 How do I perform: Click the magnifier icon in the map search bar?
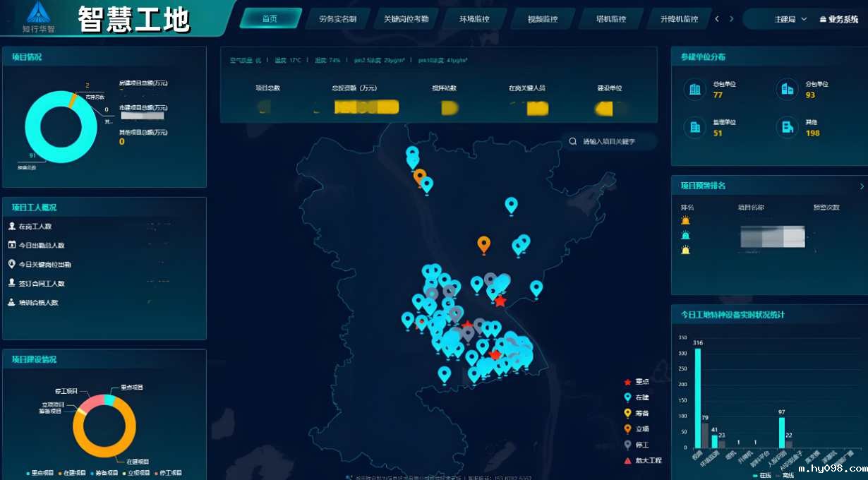[x=573, y=141]
